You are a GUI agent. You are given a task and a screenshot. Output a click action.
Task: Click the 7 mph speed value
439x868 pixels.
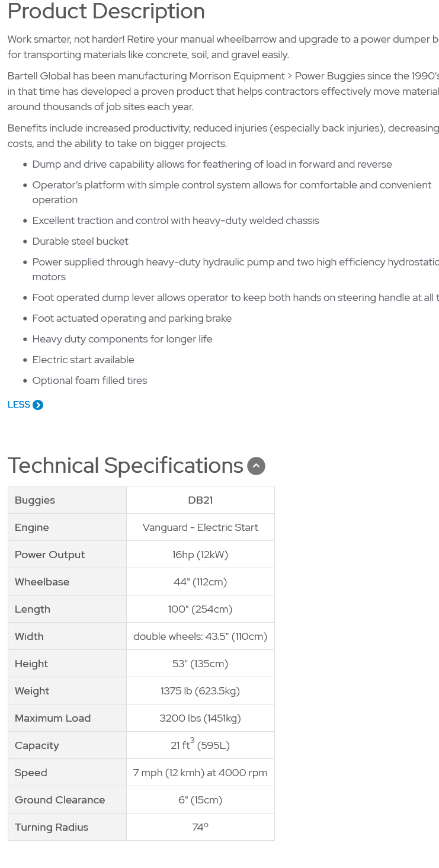tap(200, 773)
